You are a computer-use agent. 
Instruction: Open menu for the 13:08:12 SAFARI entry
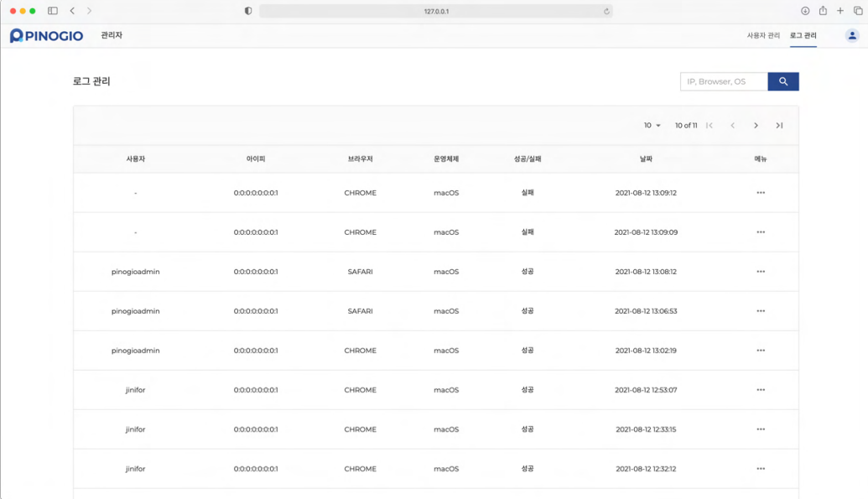[761, 272]
